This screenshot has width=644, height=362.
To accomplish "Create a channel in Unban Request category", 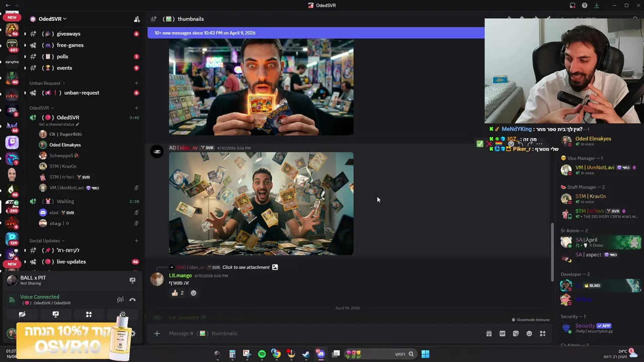I will [x=136, y=83].
